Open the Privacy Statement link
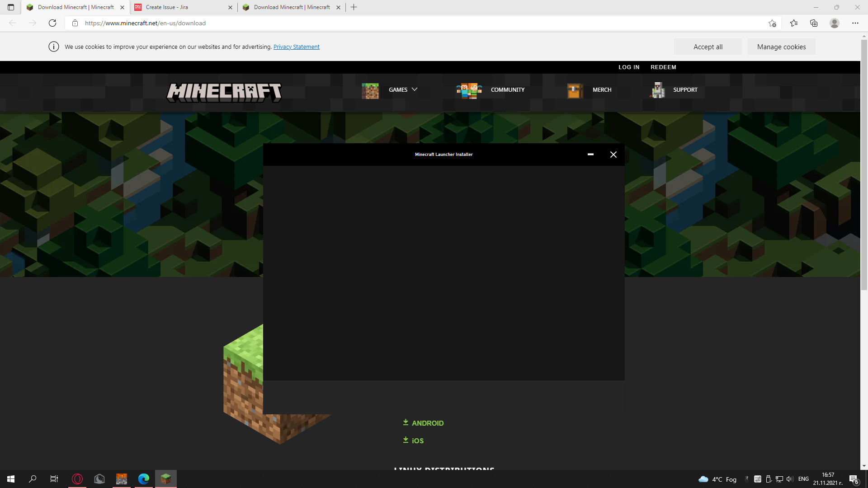 (296, 47)
